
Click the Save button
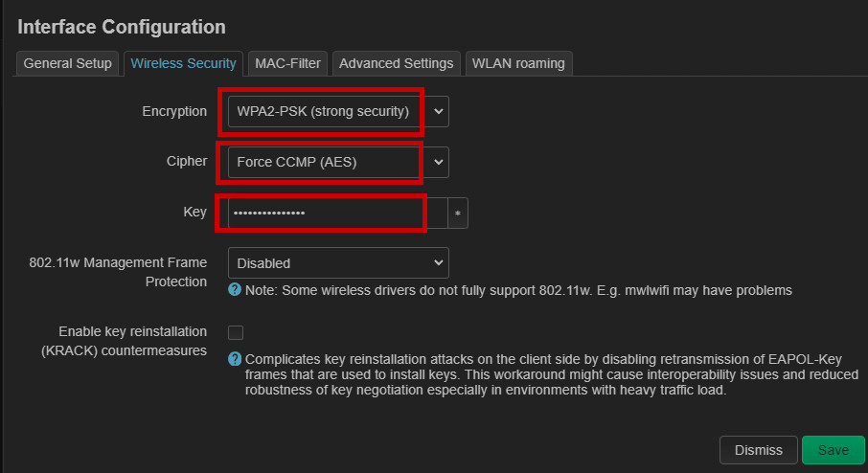click(833, 450)
